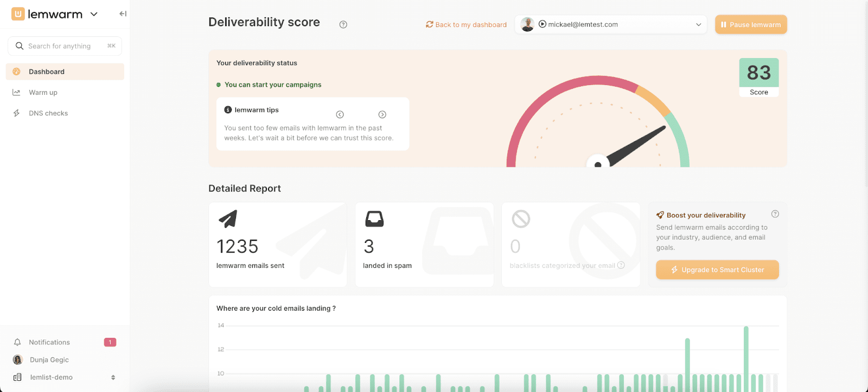Show the previous lemwarm tip
Viewport: 868px width, 392px height.
(x=340, y=114)
